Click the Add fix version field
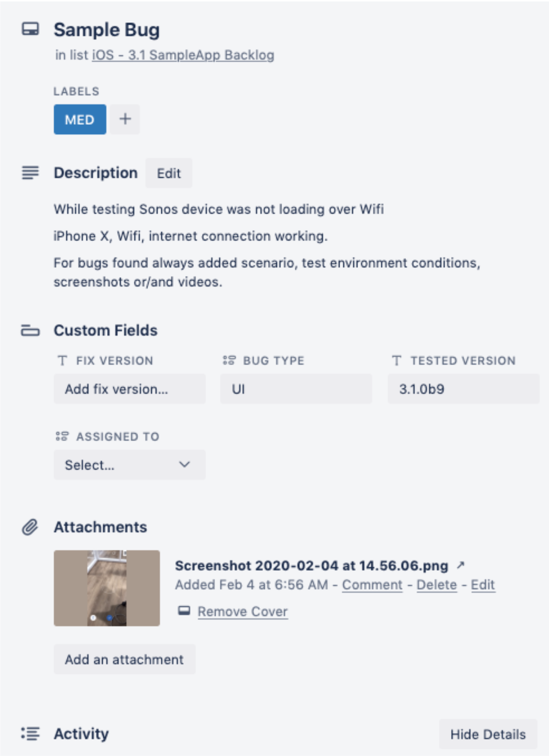 129,389
